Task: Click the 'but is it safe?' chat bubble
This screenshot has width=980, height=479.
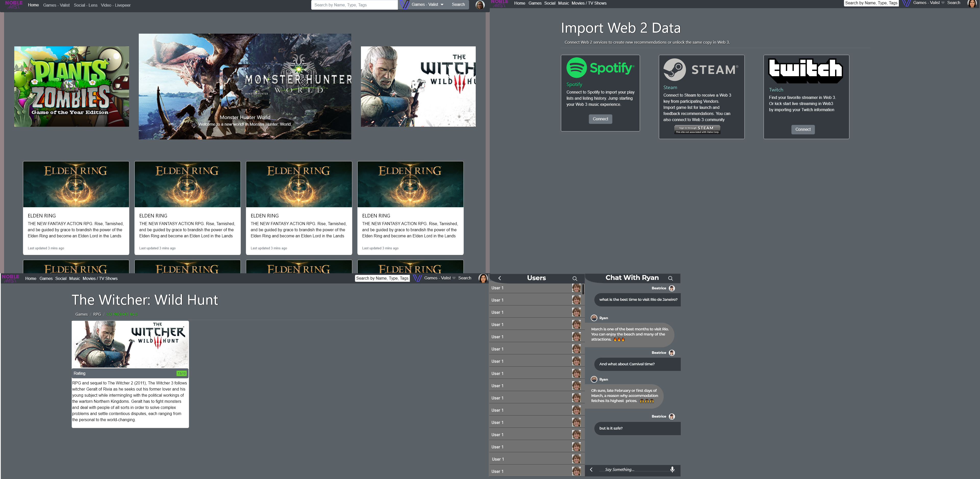Action: 637,429
